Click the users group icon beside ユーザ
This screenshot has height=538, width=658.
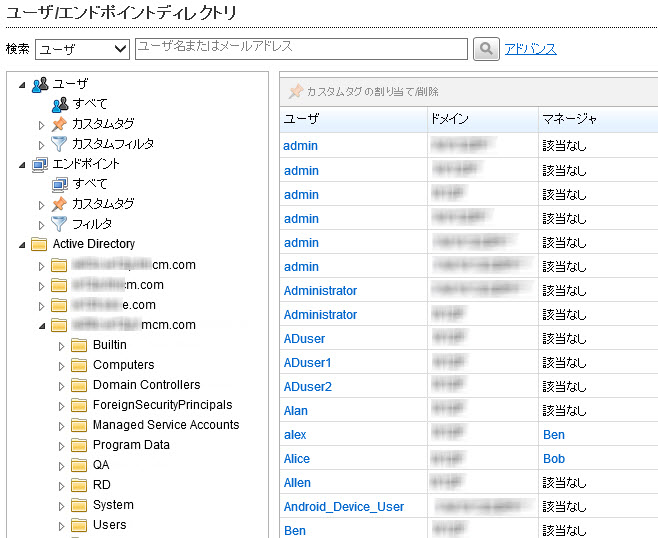pyautogui.click(x=40, y=84)
